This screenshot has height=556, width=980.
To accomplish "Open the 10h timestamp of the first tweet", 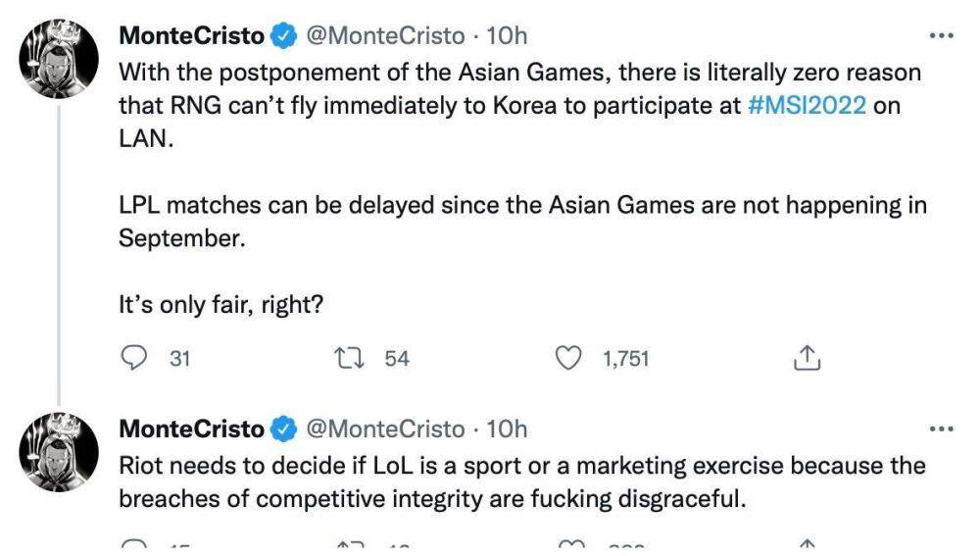I will tap(507, 36).
